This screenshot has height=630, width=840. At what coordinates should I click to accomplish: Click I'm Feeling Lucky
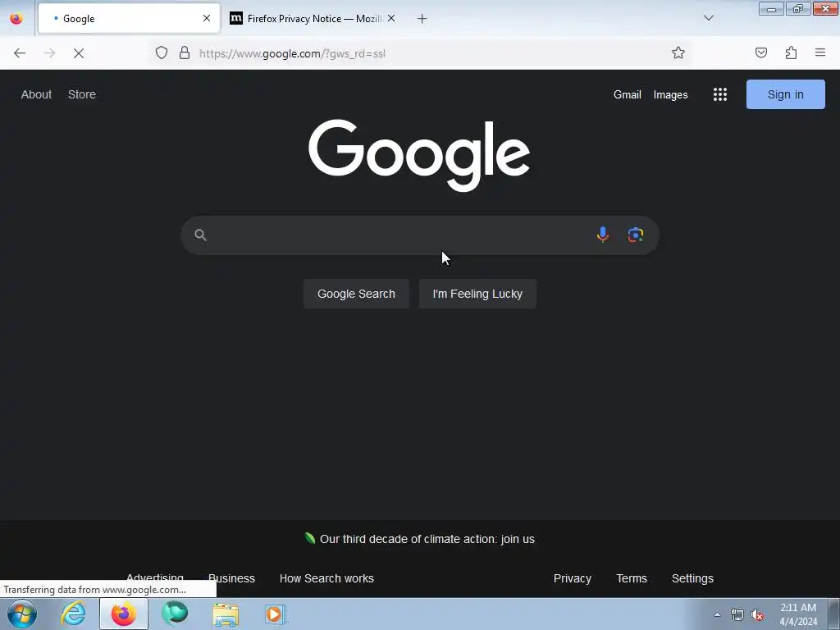[477, 294]
